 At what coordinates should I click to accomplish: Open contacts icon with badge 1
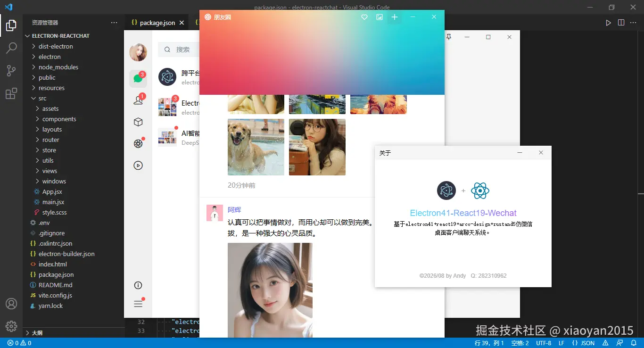tap(138, 100)
